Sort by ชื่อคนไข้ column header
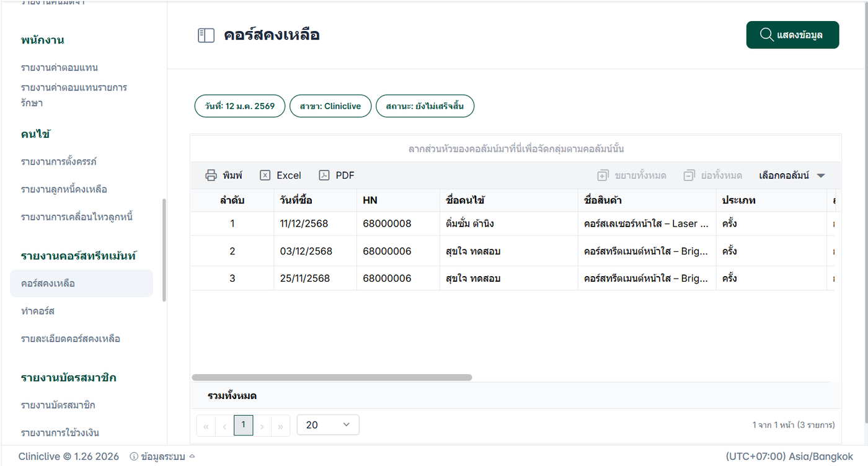This screenshot has width=868, height=466. click(x=509, y=200)
